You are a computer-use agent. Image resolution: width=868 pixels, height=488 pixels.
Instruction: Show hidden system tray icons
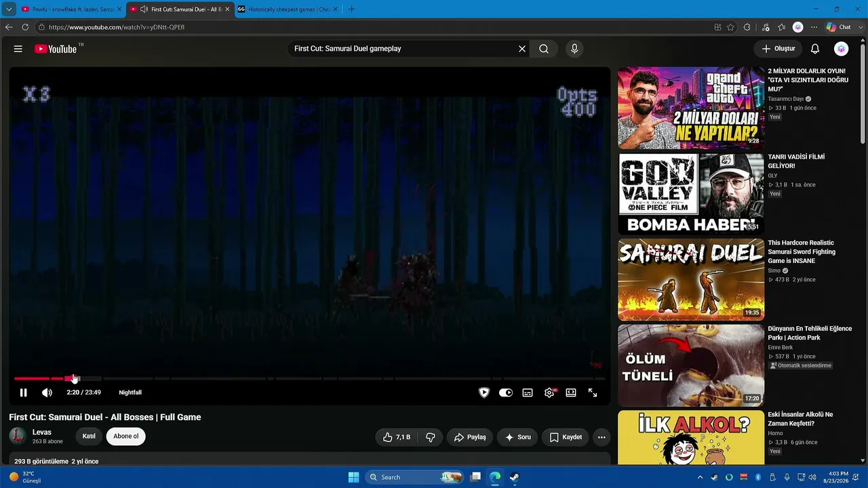[x=701, y=477]
